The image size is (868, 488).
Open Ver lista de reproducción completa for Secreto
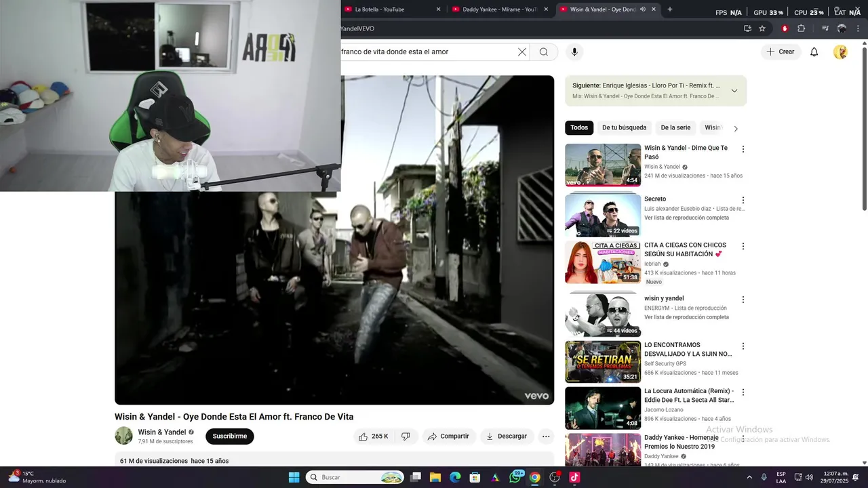[686, 218]
